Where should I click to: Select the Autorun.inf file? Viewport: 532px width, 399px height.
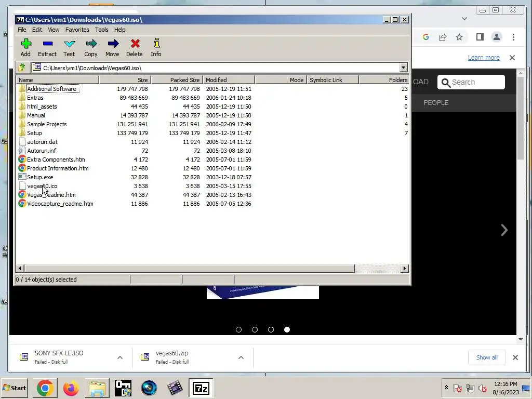coord(42,151)
